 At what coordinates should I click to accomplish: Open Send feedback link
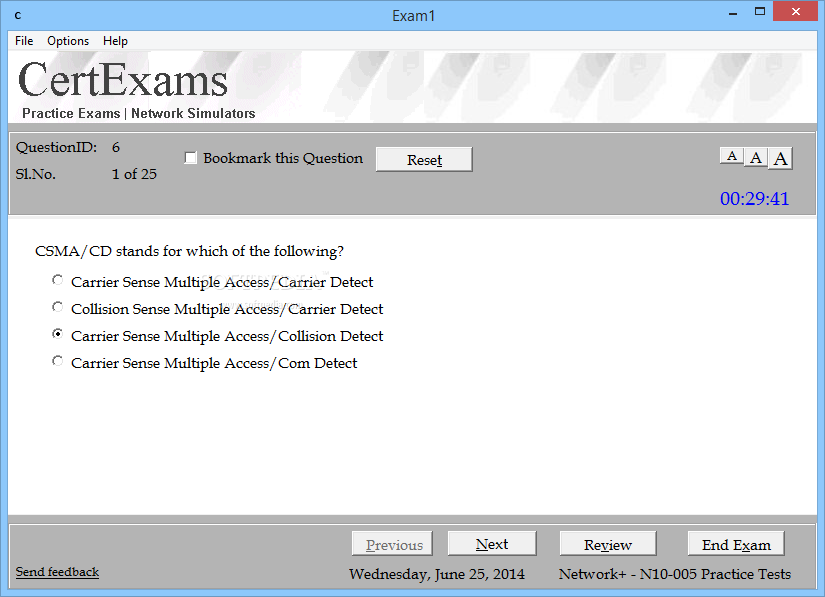click(57, 572)
